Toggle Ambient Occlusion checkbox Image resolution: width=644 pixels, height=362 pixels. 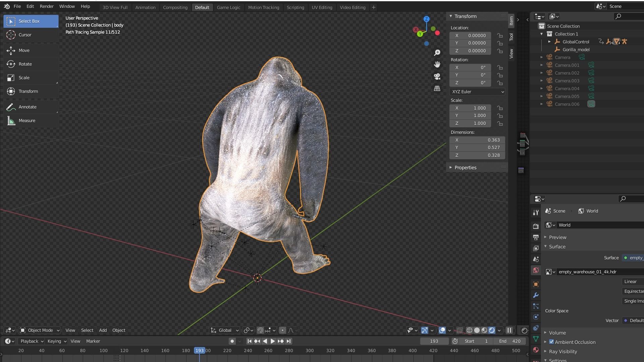[x=551, y=342]
